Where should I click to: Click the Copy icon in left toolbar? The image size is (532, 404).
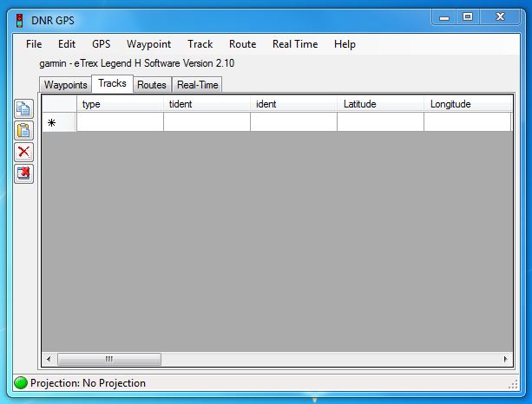(23, 108)
